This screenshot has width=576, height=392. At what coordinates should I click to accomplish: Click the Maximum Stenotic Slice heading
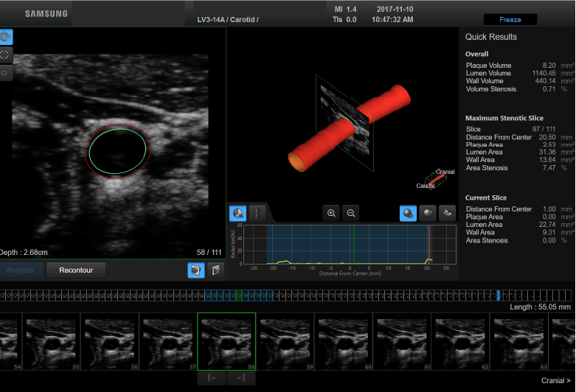(x=504, y=118)
